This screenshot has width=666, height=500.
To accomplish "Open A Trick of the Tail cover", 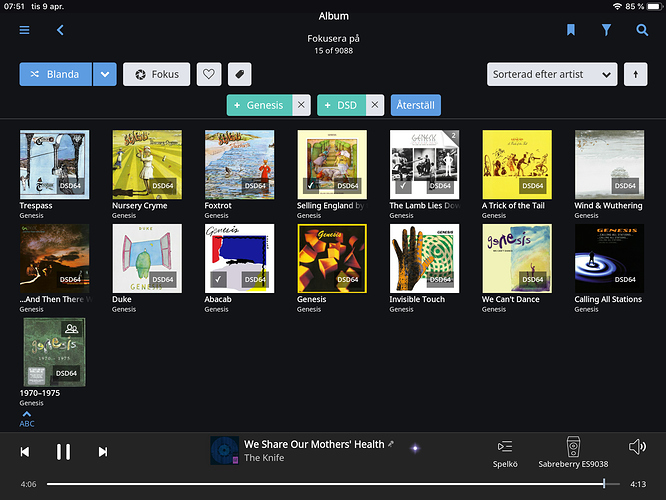I will coord(517,164).
